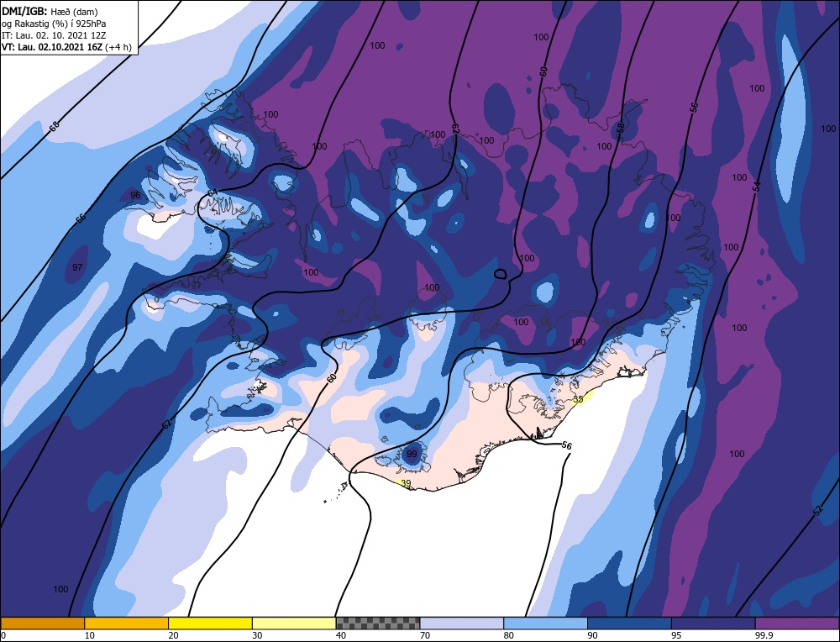Click the '99' humidity value
The width and height of the screenshot is (840, 642).
[412, 454]
